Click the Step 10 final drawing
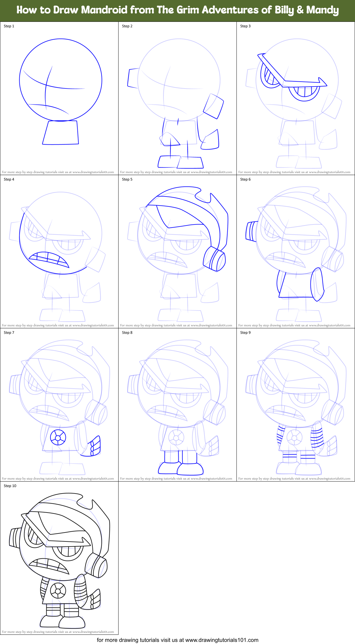The height and width of the screenshot is (644, 355). click(59, 558)
